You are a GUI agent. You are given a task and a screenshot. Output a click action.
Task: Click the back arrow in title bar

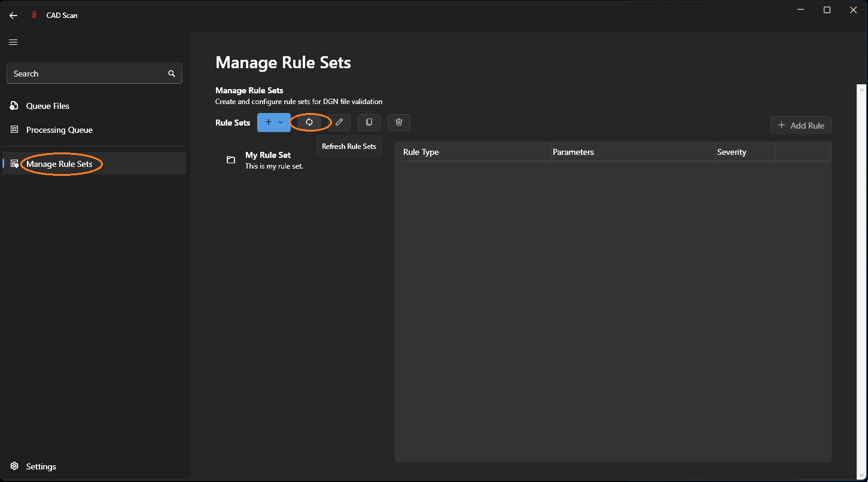pyautogui.click(x=13, y=16)
